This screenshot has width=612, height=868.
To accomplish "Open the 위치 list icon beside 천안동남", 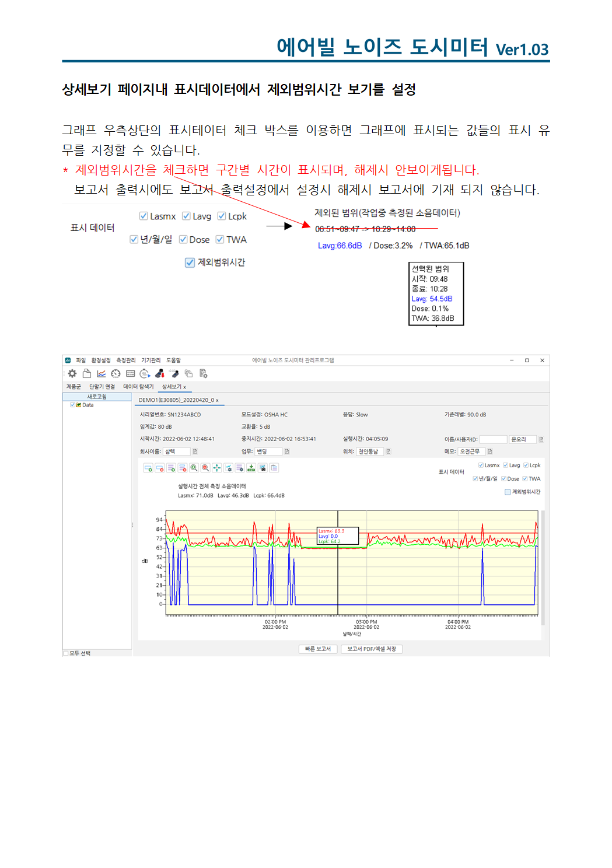I will coord(389,452).
